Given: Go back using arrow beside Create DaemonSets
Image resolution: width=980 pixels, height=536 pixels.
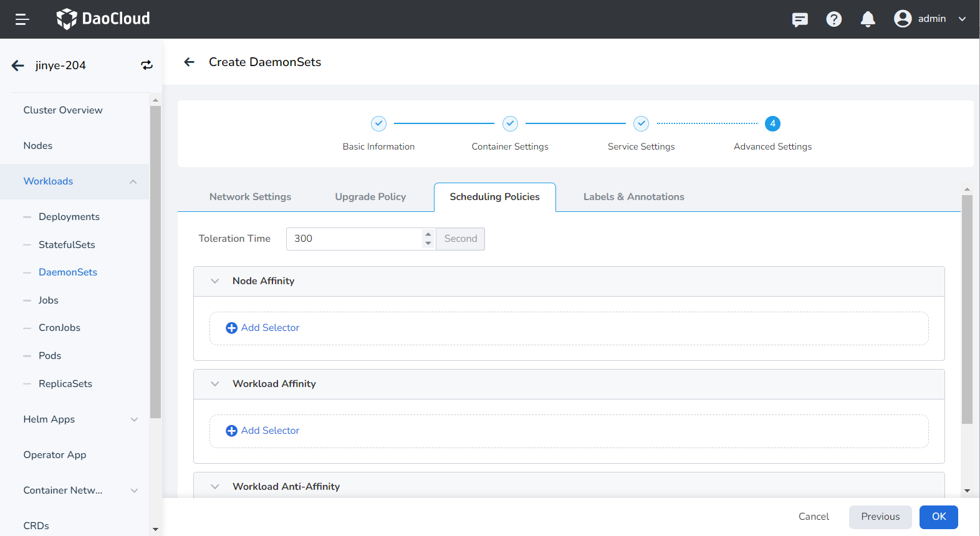Looking at the screenshot, I should (x=190, y=62).
